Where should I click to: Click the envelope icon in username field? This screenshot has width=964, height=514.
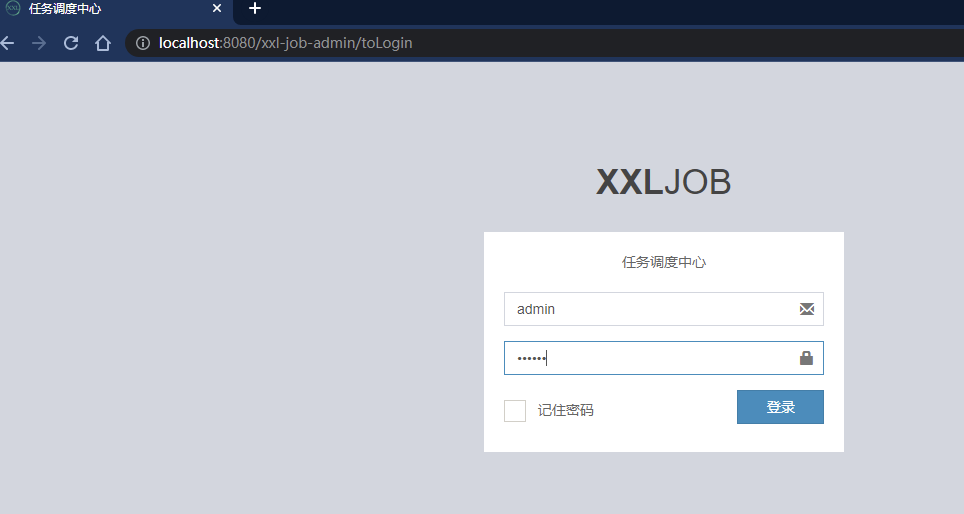(807, 309)
